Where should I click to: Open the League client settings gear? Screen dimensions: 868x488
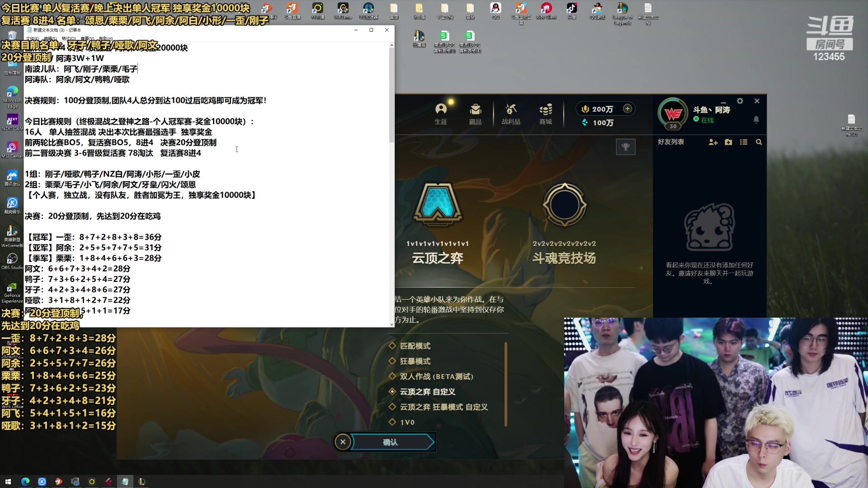tap(740, 101)
